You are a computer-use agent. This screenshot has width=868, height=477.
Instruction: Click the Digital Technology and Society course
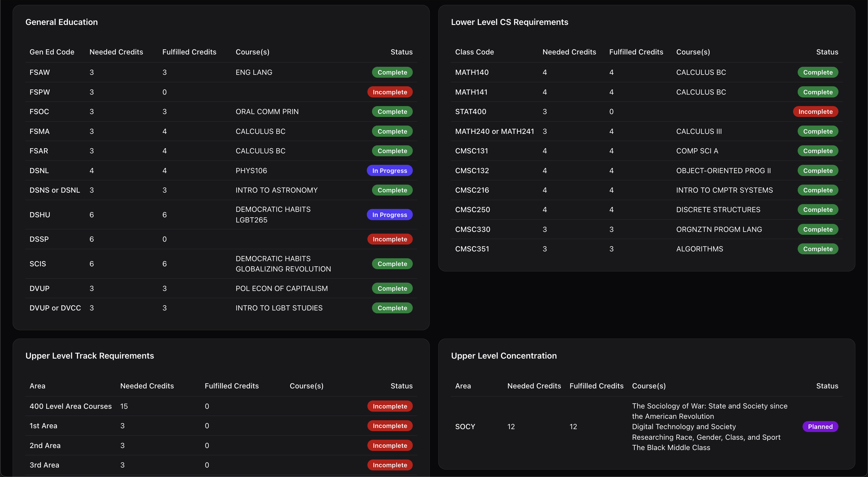point(683,427)
